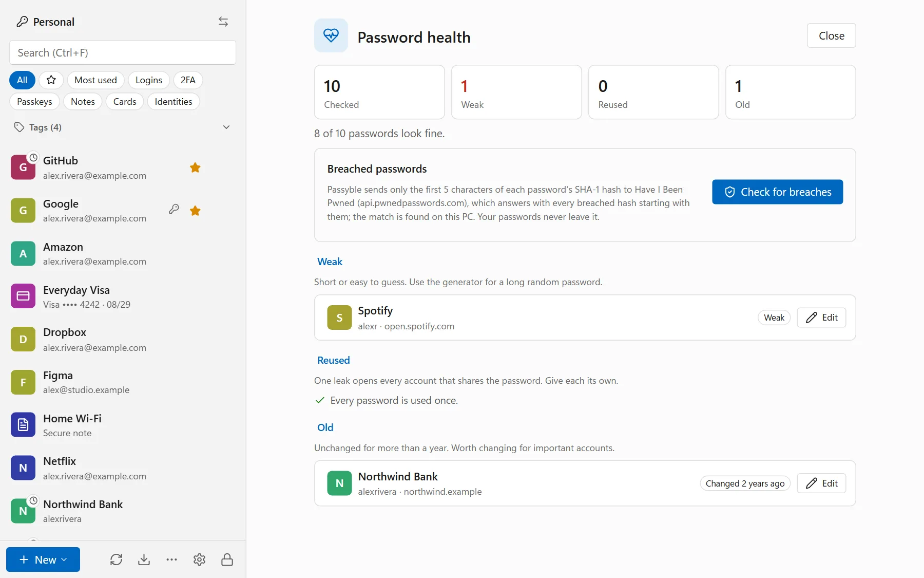Image resolution: width=924 pixels, height=578 pixels.
Task: Select the Logins filter
Action: pyautogui.click(x=149, y=80)
